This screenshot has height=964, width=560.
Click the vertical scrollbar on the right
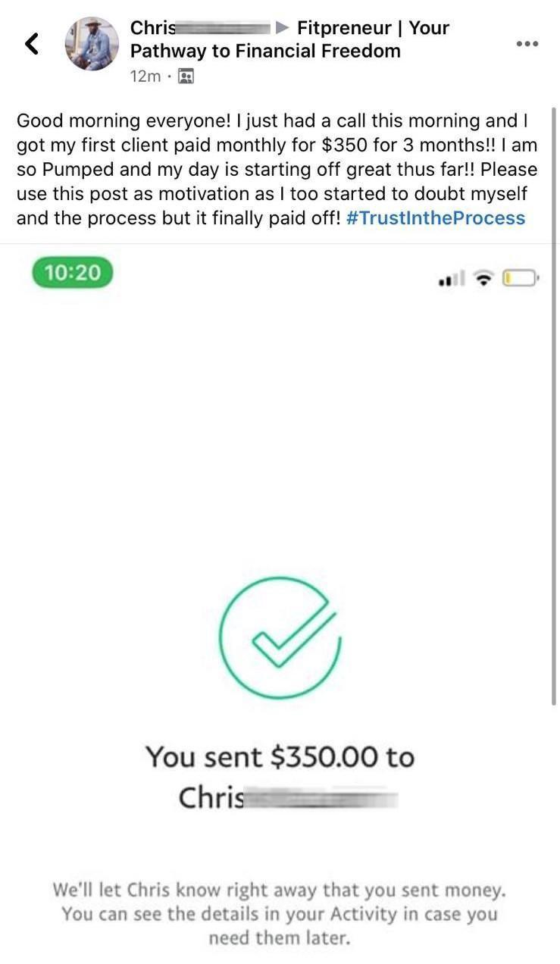coord(554,405)
